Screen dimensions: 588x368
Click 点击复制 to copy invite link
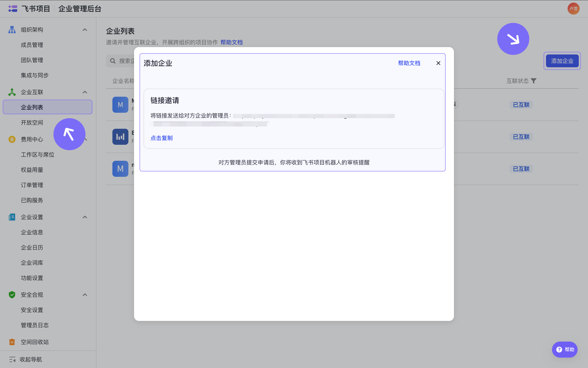[161, 138]
